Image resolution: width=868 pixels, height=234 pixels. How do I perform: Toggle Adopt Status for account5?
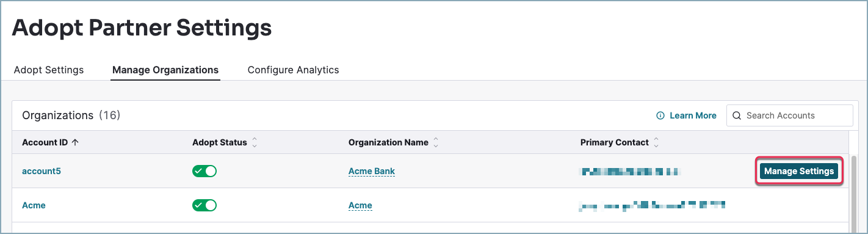pyautogui.click(x=204, y=171)
